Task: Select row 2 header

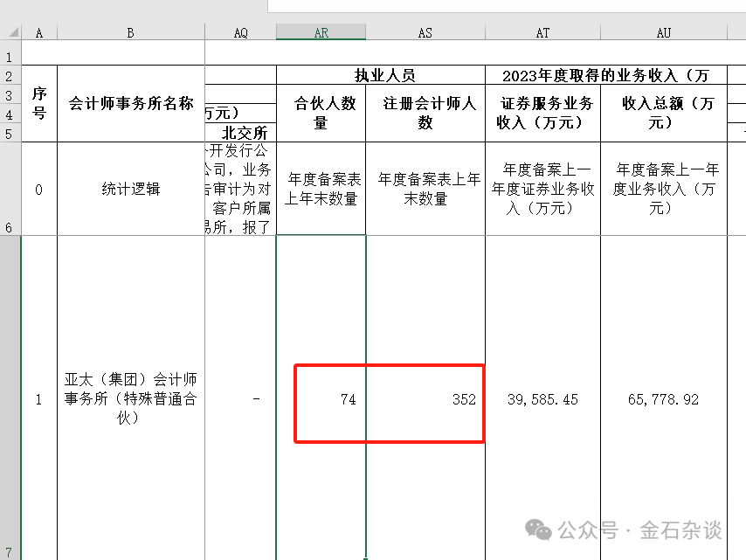Action: click(10, 75)
